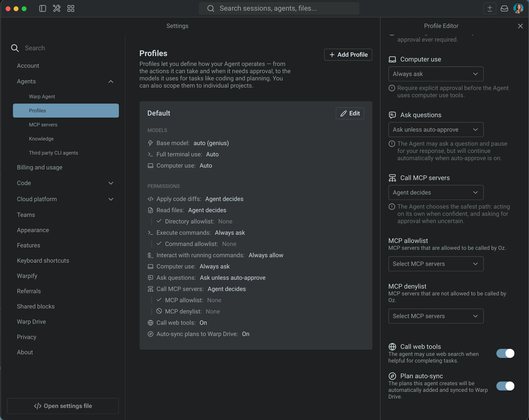The image size is (529, 420).
Task: Close the Profile Editor panel
Action: pyautogui.click(x=520, y=26)
